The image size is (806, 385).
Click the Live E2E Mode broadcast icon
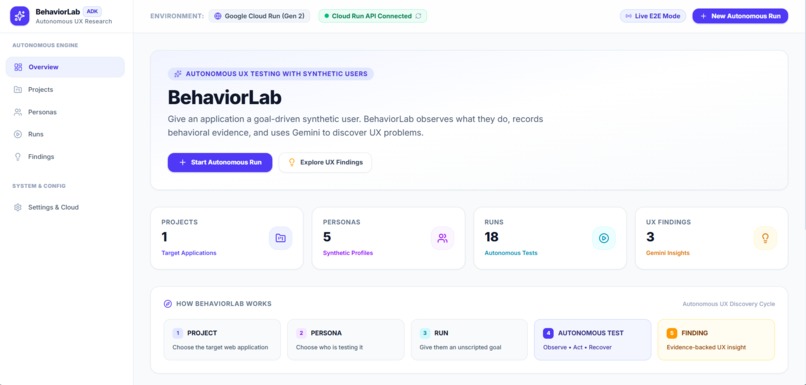tap(628, 16)
